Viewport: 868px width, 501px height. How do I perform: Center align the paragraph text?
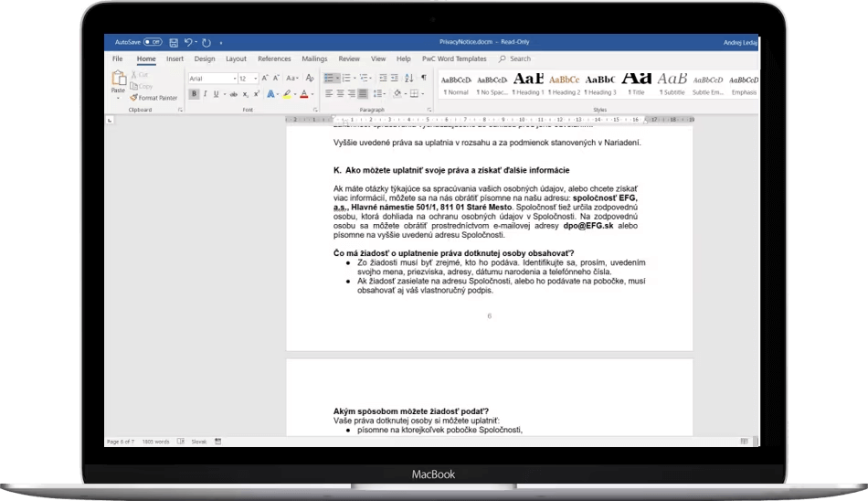(x=340, y=93)
